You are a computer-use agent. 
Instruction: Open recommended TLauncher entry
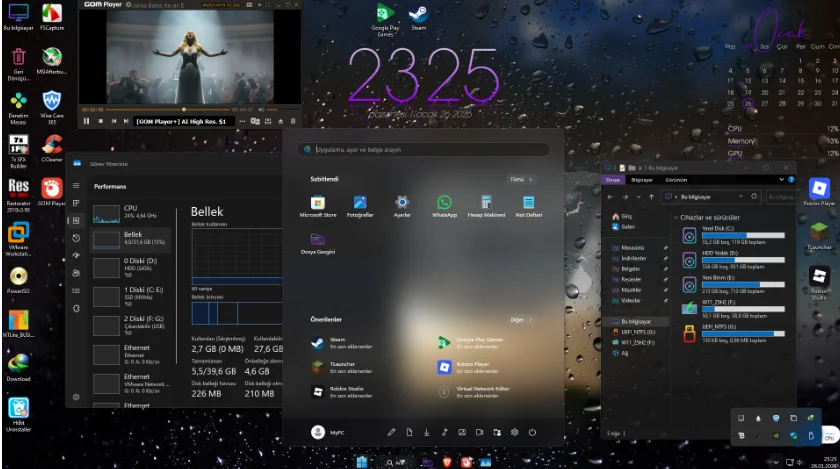click(x=343, y=367)
